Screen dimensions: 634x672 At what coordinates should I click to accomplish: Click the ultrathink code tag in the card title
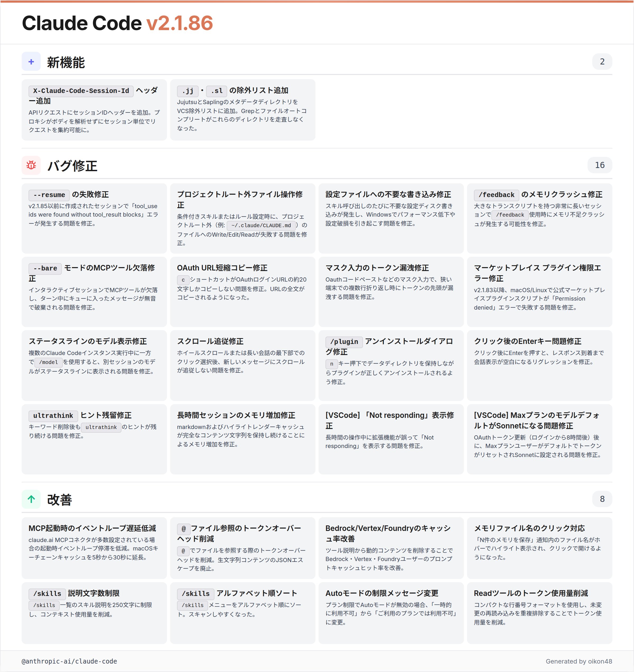[x=53, y=416]
